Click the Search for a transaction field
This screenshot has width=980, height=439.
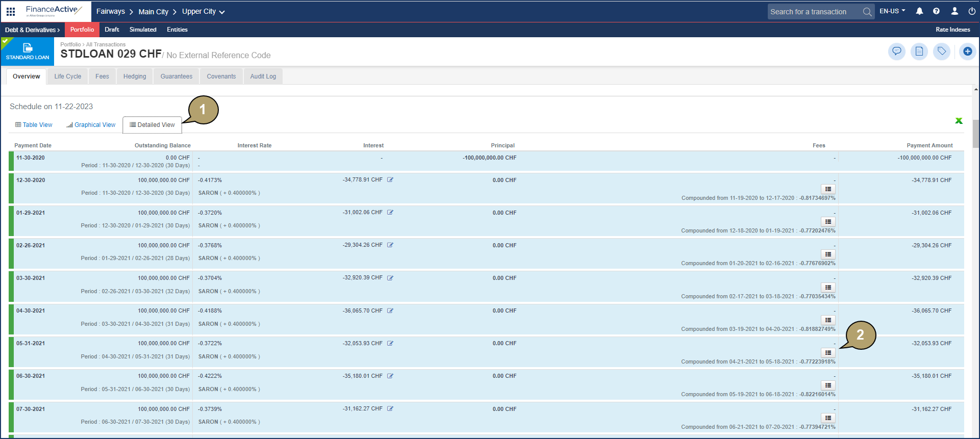coord(813,12)
